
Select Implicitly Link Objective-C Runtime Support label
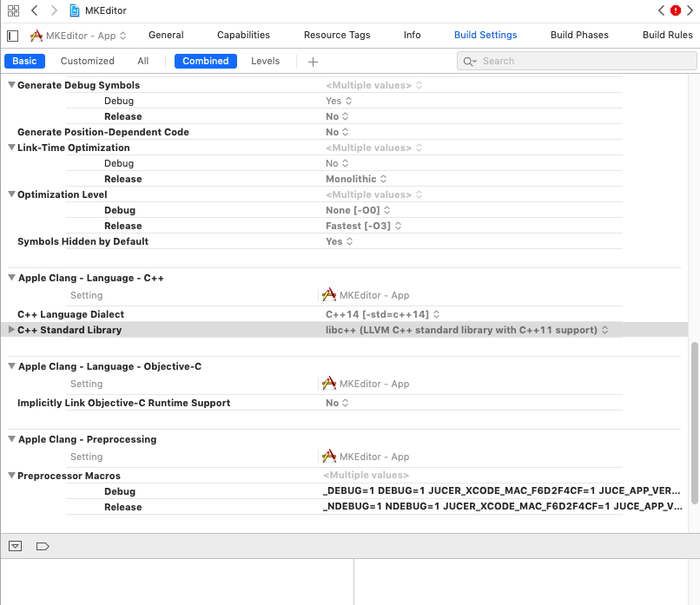tap(123, 403)
